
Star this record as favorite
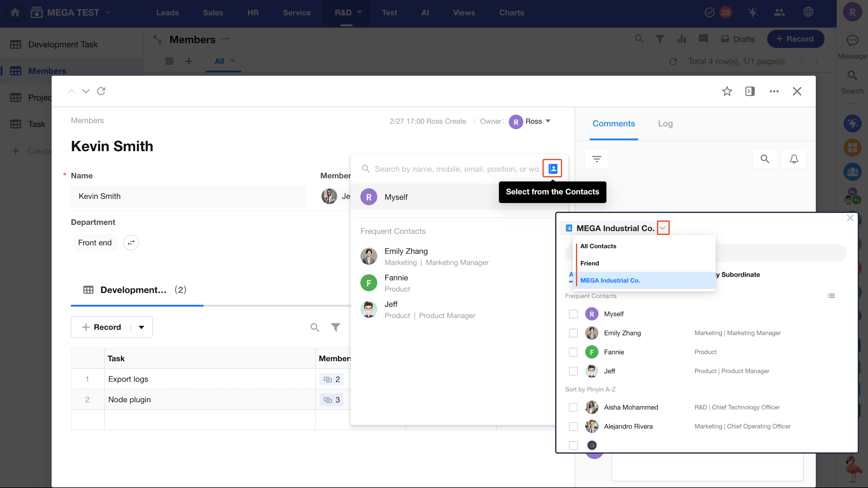pyautogui.click(x=727, y=91)
